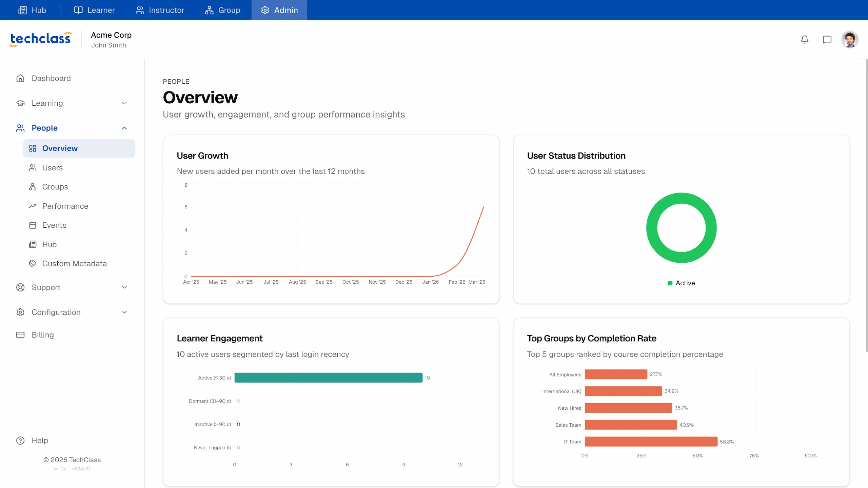Viewport: 868px width, 488px height.
Task: Collapse the People section chevron
Action: pos(124,128)
